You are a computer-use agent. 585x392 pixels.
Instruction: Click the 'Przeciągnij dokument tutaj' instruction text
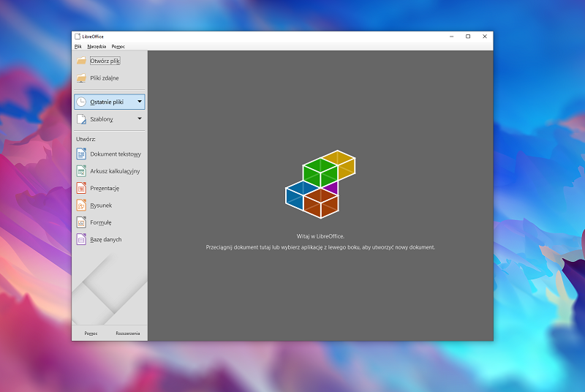pos(320,247)
